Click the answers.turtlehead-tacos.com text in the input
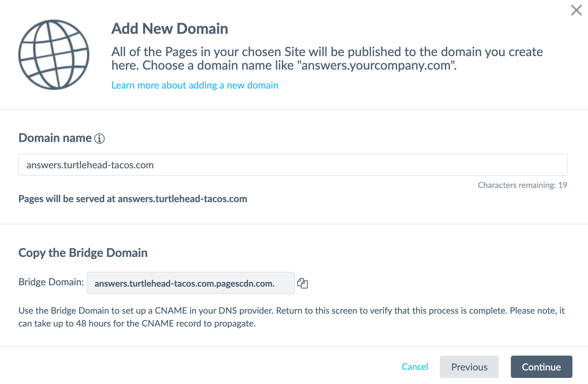This screenshot has height=384, width=588. click(90, 165)
